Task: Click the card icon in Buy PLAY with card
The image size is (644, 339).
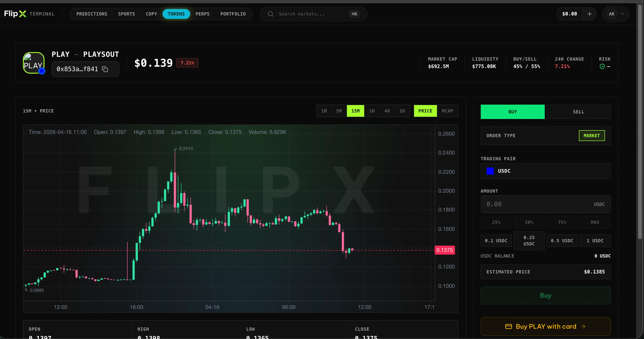Action: 509,326
